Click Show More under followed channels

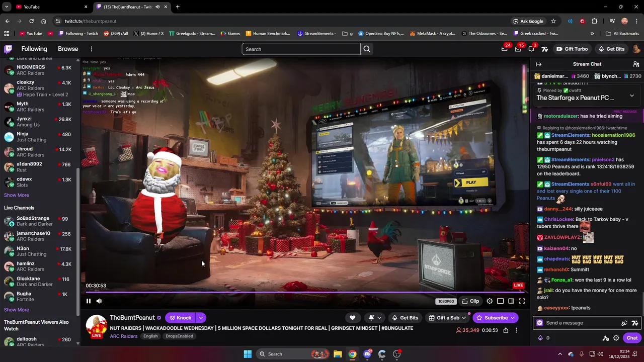[17, 195]
